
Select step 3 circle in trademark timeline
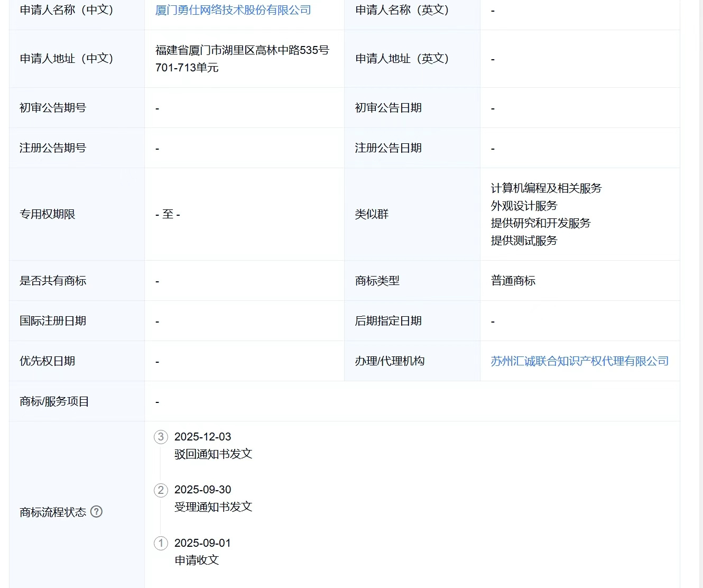(161, 437)
